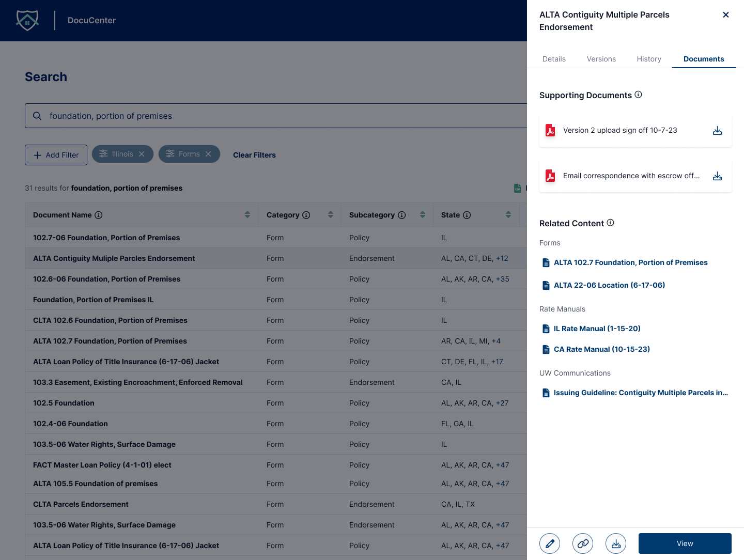Open ALTA 102.7 Foundation related form link
The width and height of the screenshot is (744, 560).
tap(631, 262)
